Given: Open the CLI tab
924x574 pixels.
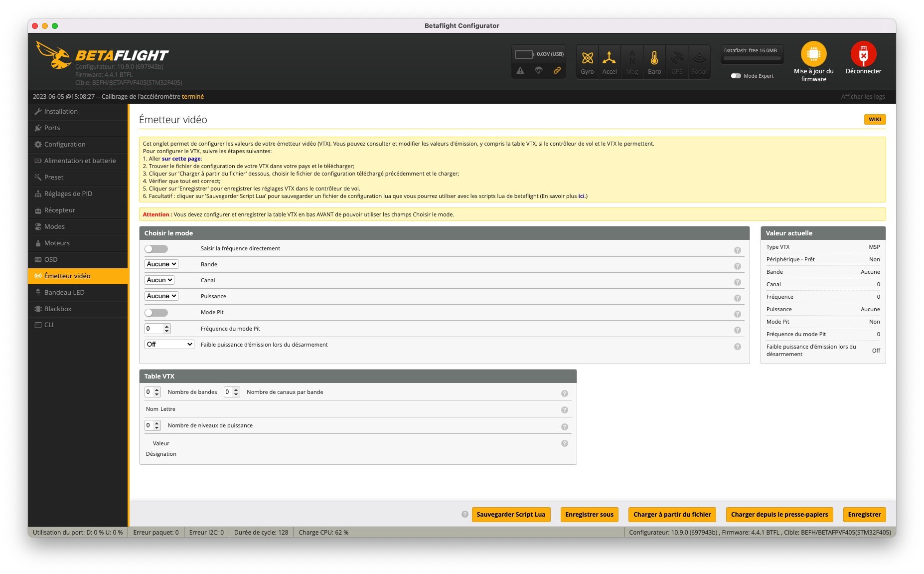Looking at the screenshot, I should coord(78,325).
